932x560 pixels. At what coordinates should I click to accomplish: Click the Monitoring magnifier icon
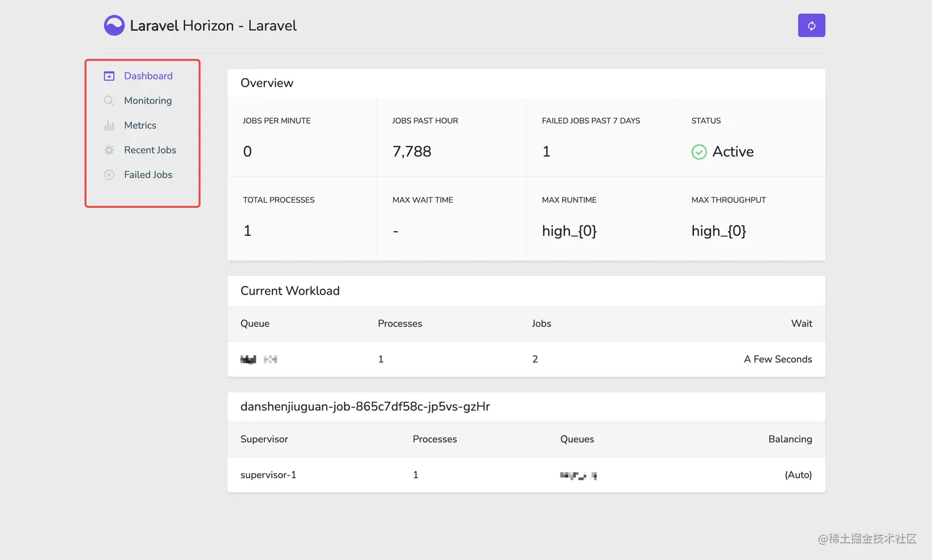(x=109, y=100)
